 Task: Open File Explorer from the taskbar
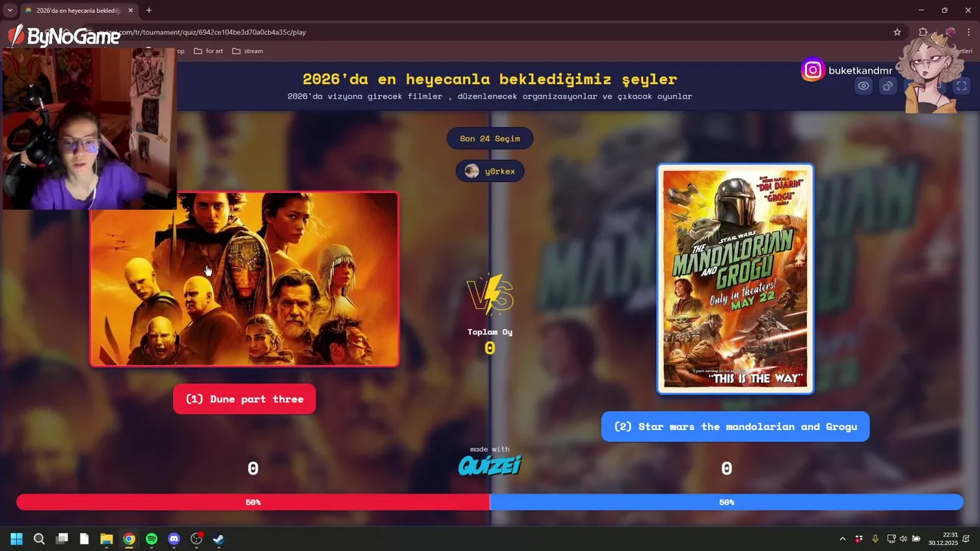106,539
